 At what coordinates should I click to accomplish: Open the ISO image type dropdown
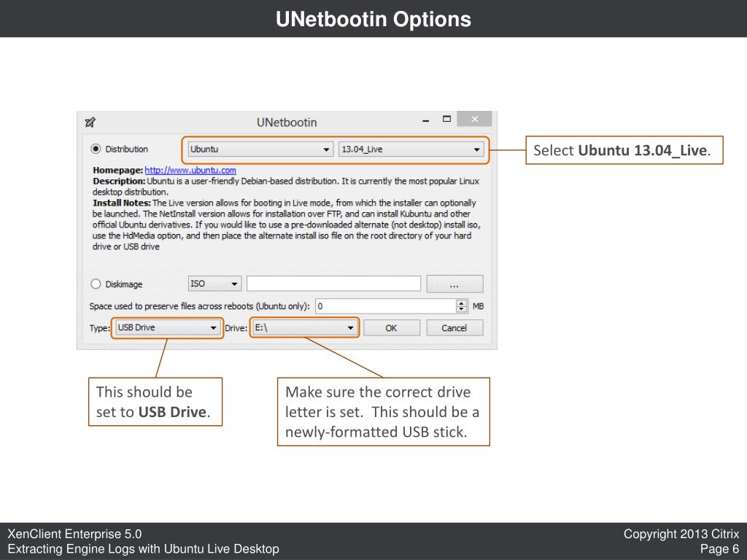pyautogui.click(x=214, y=284)
